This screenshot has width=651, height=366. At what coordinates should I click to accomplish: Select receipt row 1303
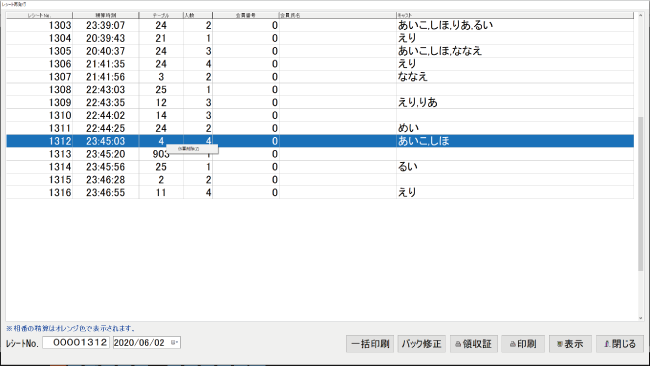(x=320, y=25)
